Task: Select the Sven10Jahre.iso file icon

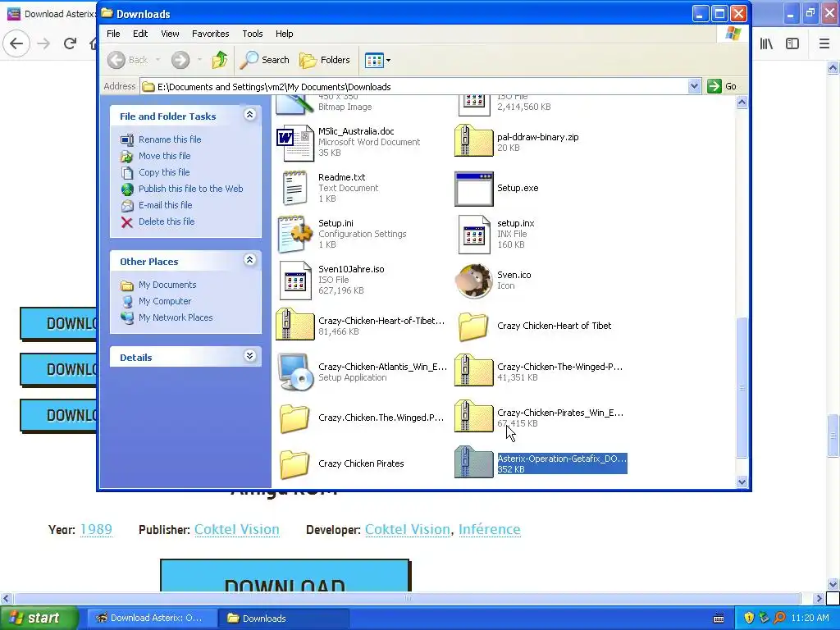Action: 295,281
